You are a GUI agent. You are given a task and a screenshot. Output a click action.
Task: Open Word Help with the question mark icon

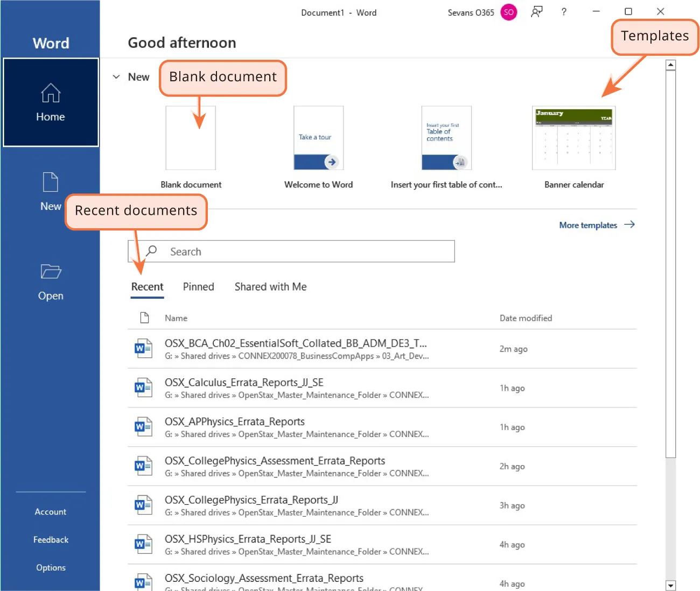pos(563,12)
